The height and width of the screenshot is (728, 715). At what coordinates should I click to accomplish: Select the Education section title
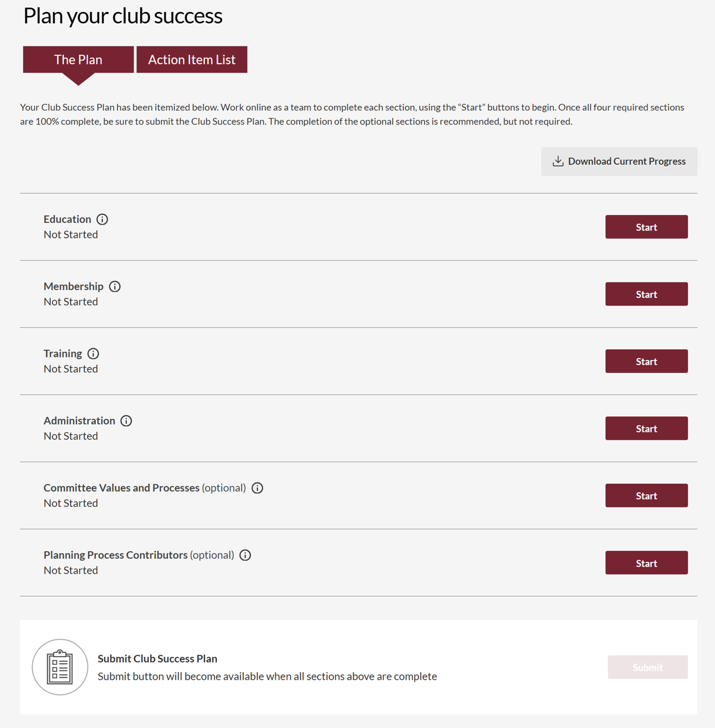67,219
